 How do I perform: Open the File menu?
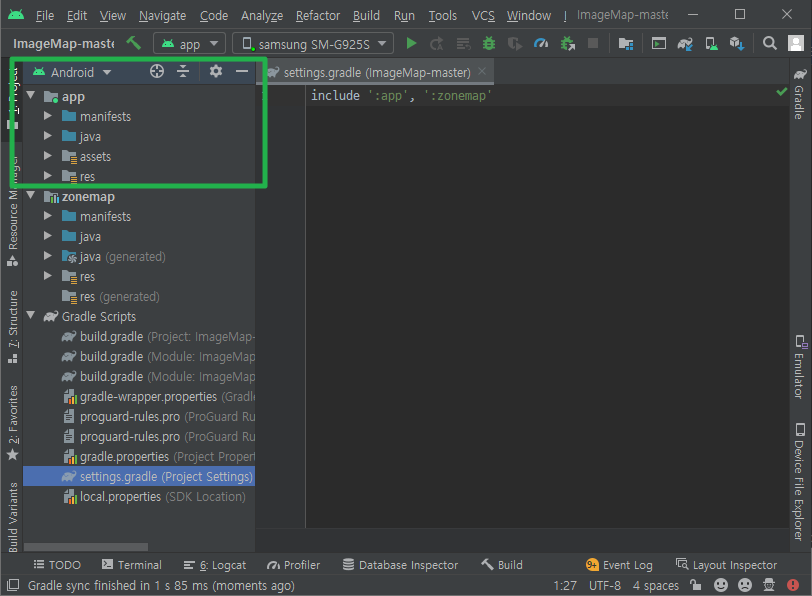pos(45,16)
